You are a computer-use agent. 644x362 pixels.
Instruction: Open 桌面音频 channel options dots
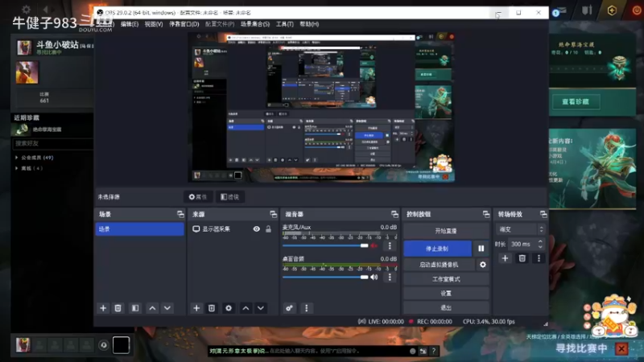pyautogui.click(x=390, y=278)
